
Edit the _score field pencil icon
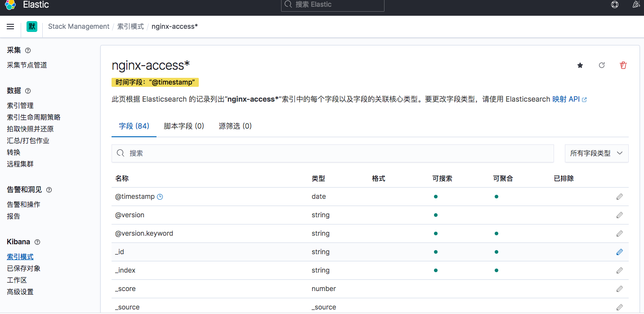tap(620, 289)
